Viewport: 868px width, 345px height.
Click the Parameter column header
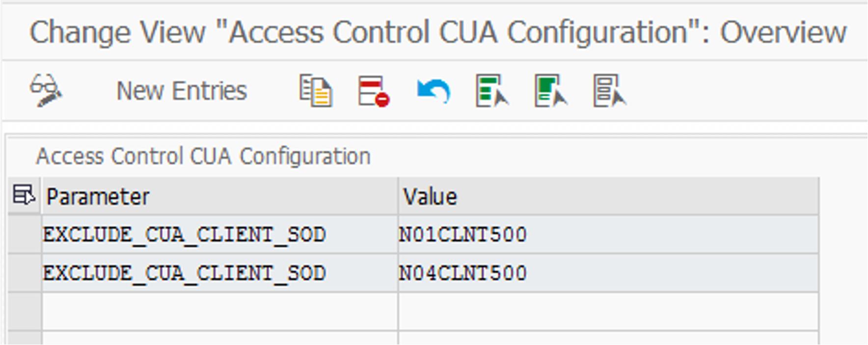click(x=219, y=197)
